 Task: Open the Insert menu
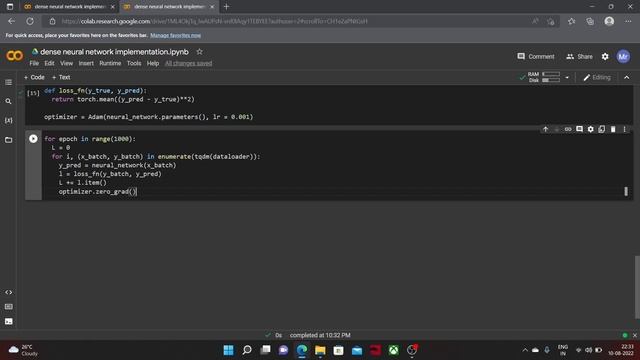tap(86, 63)
